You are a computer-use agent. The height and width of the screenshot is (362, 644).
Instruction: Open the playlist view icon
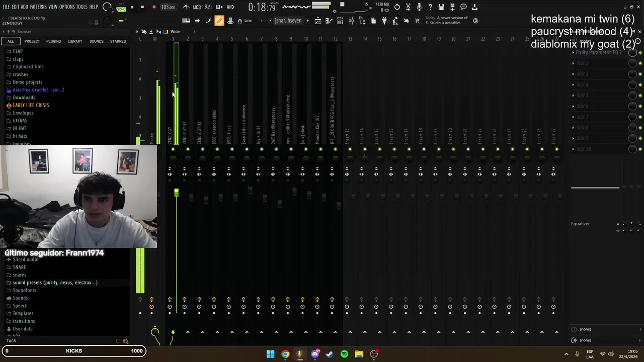[318, 21]
